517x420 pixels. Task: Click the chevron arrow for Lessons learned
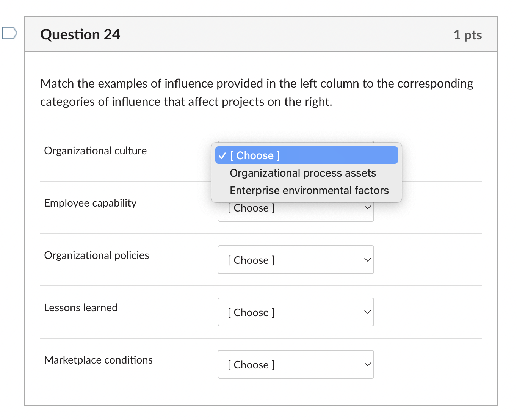[x=367, y=312]
